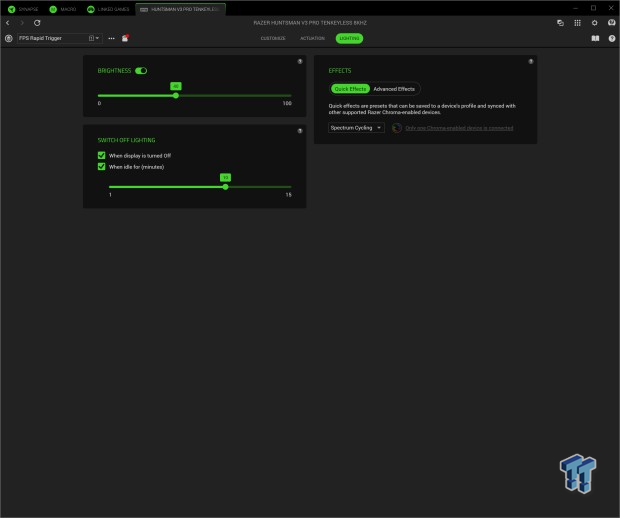Toggle the Brightness switch off
Screen dimensions: 620x518
[141, 71]
